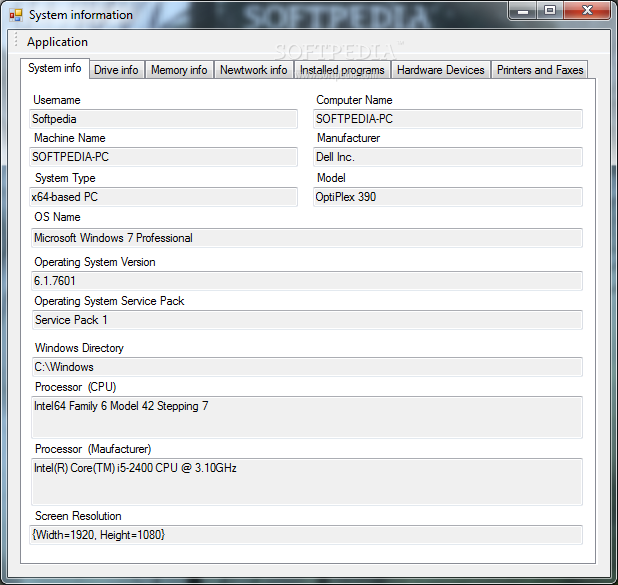Click the 'Computer Name' label

(x=354, y=100)
